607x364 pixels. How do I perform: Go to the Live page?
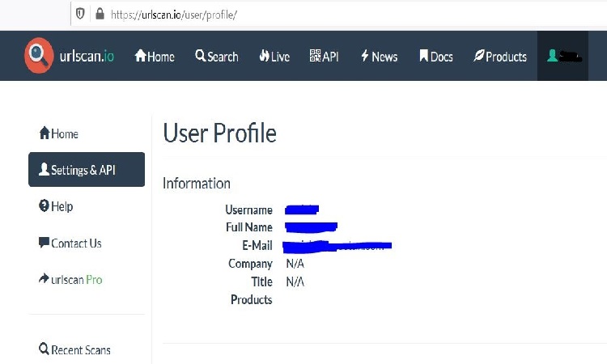pyautogui.click(x=274, y=57)
